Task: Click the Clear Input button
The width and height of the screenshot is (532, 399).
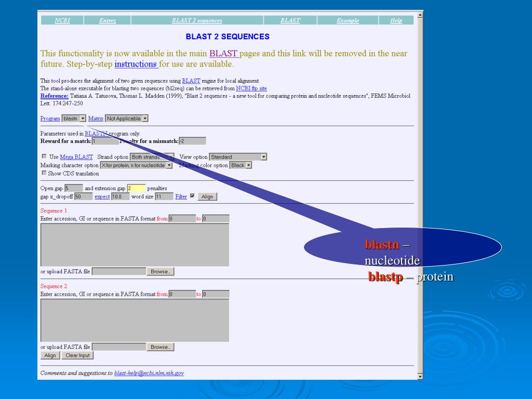Action: [x=78, y=355]
